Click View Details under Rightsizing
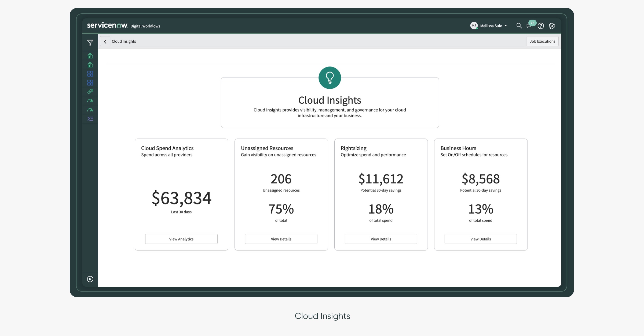 click(x=381, y=239)
